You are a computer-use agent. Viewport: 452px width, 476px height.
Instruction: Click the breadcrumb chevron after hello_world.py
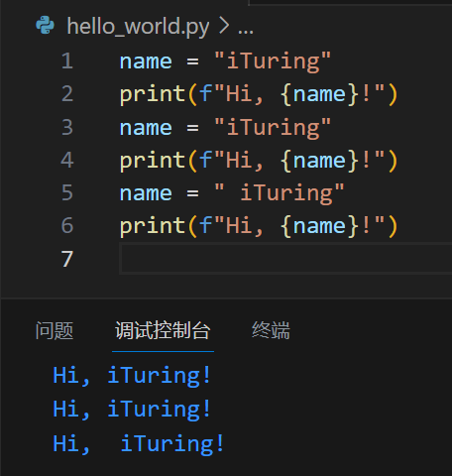point(224,26)
